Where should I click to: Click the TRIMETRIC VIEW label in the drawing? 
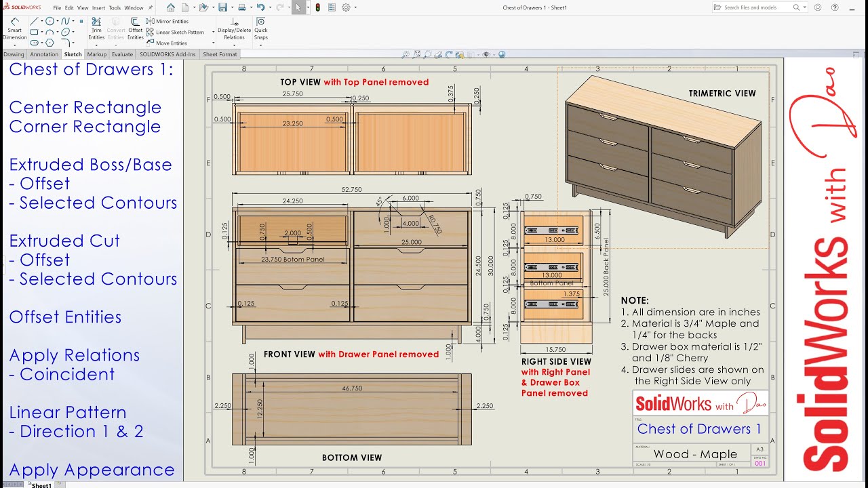722,94
